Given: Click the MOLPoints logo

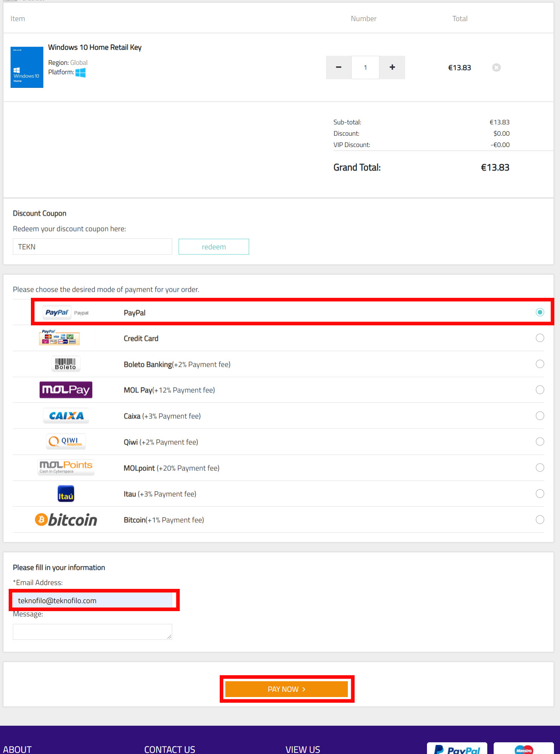Looking at the screenshot, I should click(66, 467).
